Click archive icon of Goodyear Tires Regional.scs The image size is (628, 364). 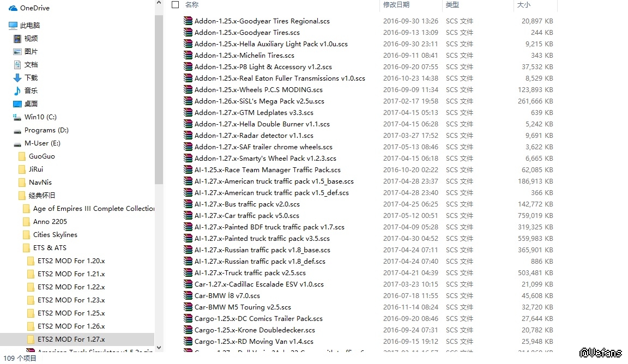click(188, 21)
